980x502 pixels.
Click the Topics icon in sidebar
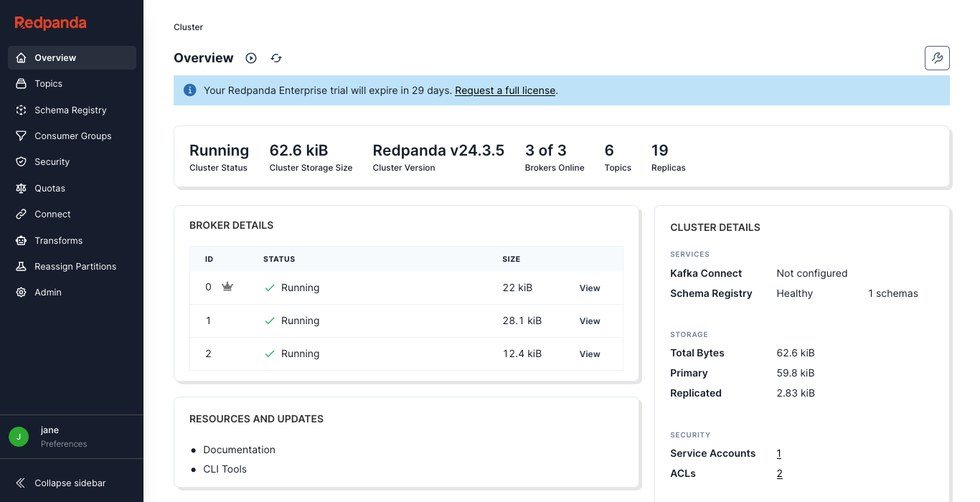coord(22,84)
